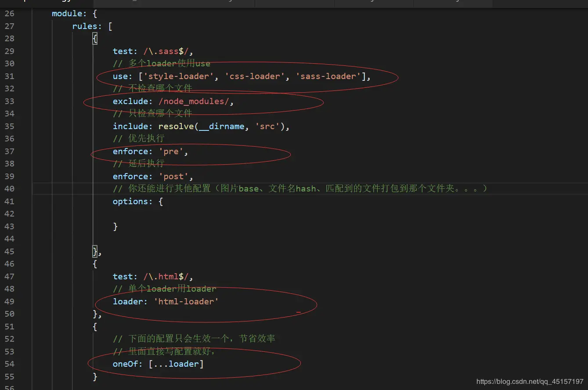
Task: Click the comment "// 下面的配置只会生效一个，节省效率"
Action: coord(194,339)
